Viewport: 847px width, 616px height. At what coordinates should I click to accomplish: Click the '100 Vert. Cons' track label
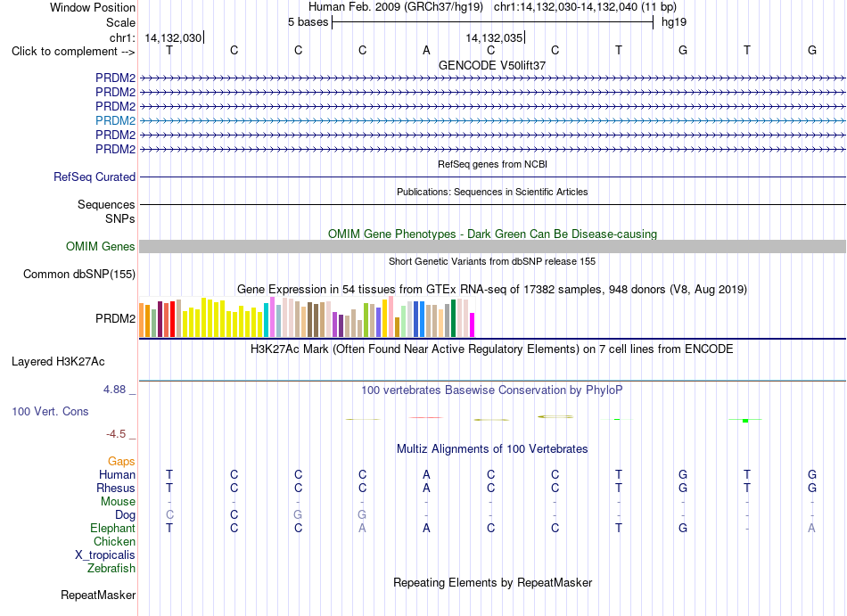[x=50, y=411]
